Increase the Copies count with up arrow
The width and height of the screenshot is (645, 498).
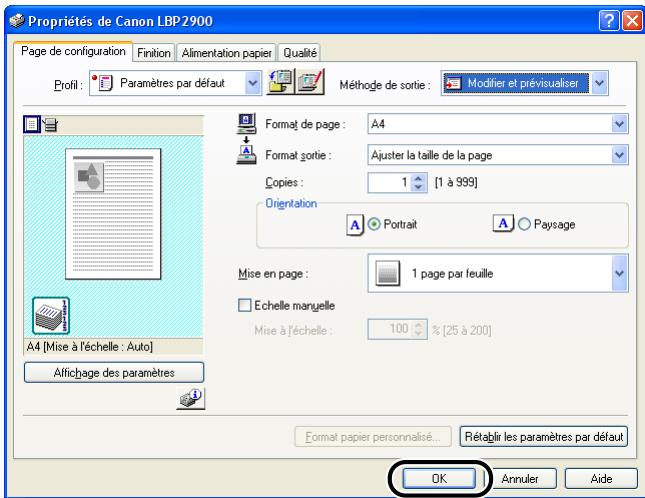click(x=419, y=178)
